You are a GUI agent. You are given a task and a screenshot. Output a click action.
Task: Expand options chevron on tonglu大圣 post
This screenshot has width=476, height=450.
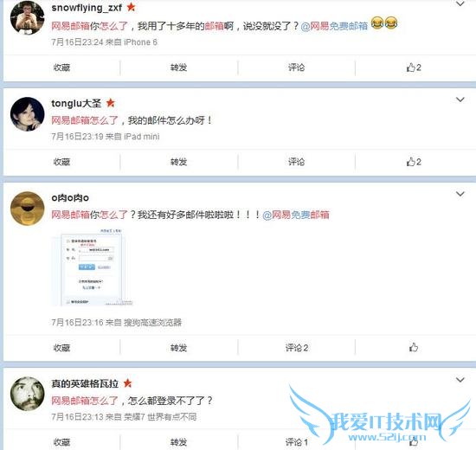coord(460,100)
